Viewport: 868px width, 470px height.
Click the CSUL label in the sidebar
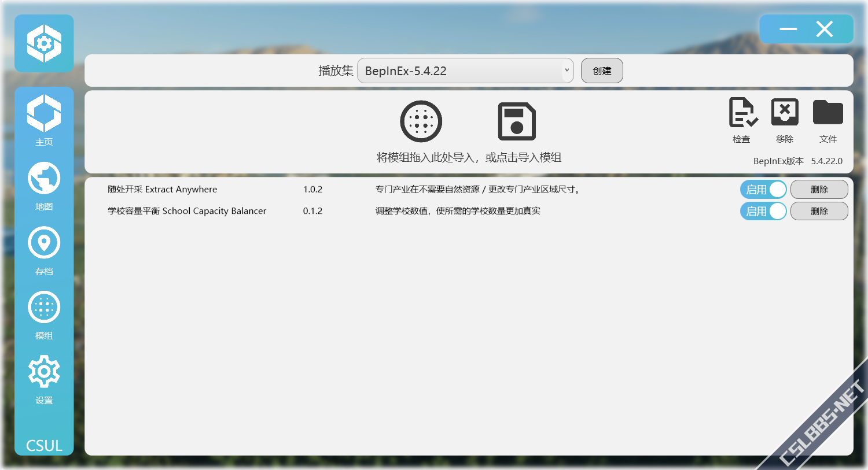point(44,446)
